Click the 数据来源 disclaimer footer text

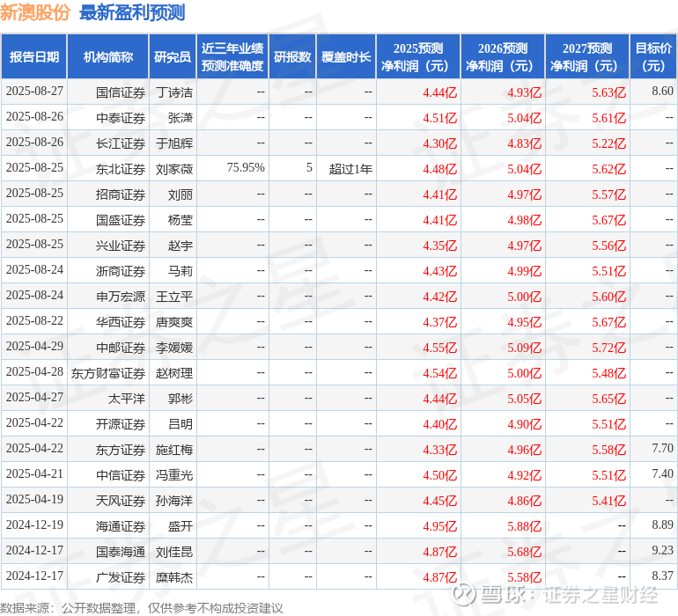click(142, 608)
